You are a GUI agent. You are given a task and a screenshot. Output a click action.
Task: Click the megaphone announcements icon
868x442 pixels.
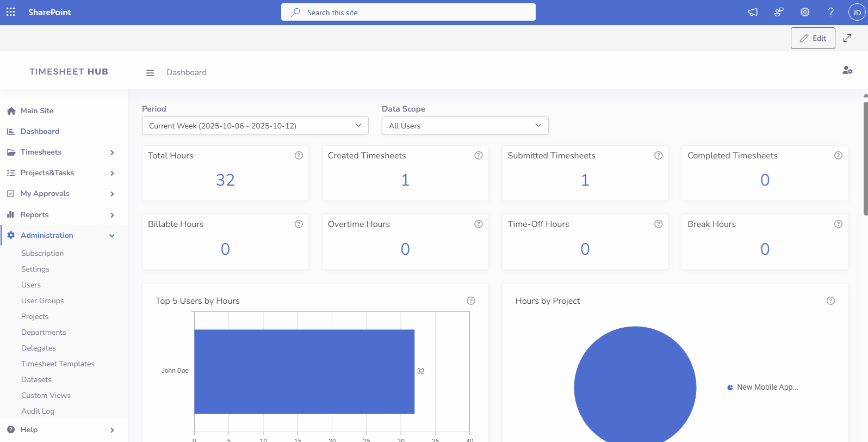click(753, 12)
